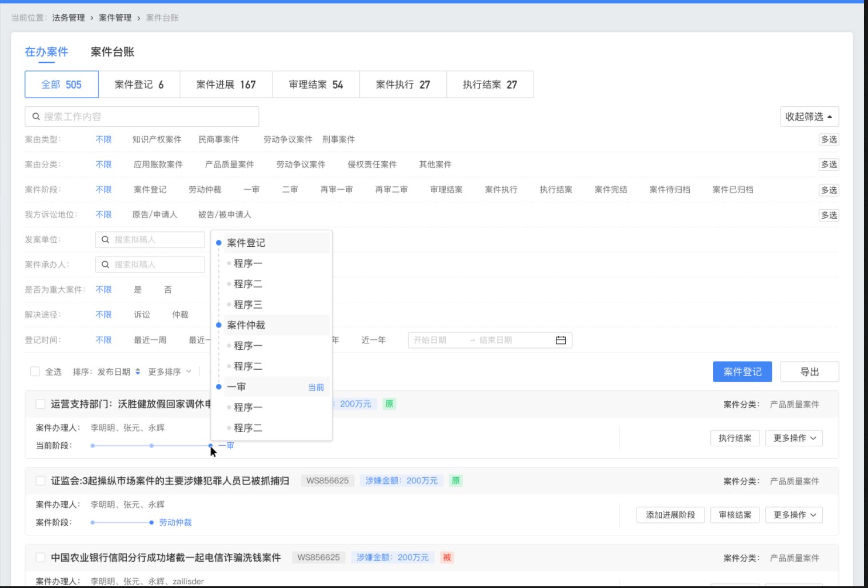Image resolution: width=868 pixels, height=588 pixels.
Task: Select 原告/申请人 litigation status
Action: point(155,215)
